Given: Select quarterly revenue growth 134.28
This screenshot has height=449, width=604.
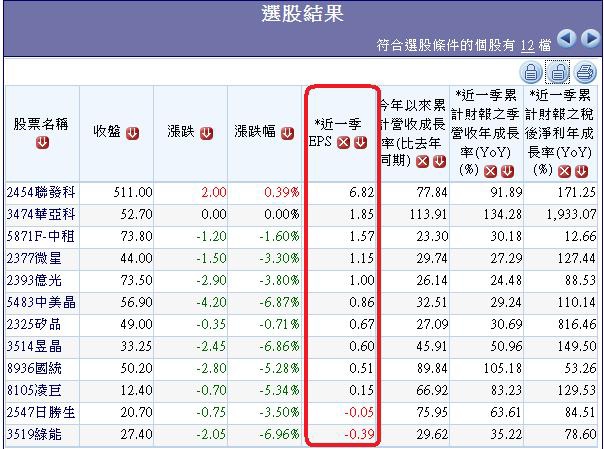Looking at the screenshot, I should tap(503, 214).
